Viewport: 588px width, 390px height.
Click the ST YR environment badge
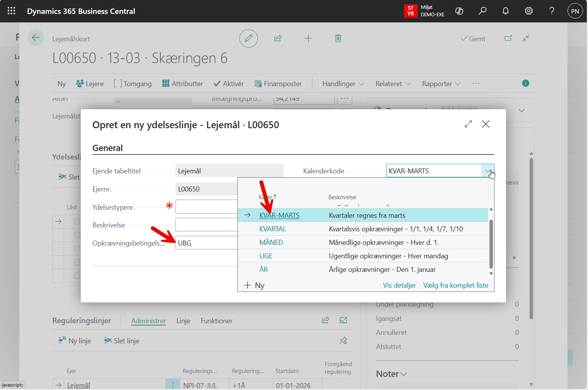coord(411,11)
